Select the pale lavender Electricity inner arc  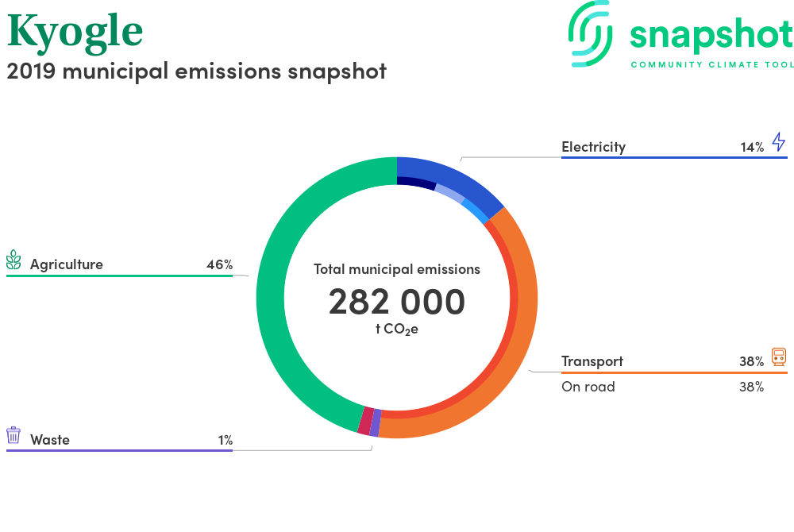coord(449,194)
